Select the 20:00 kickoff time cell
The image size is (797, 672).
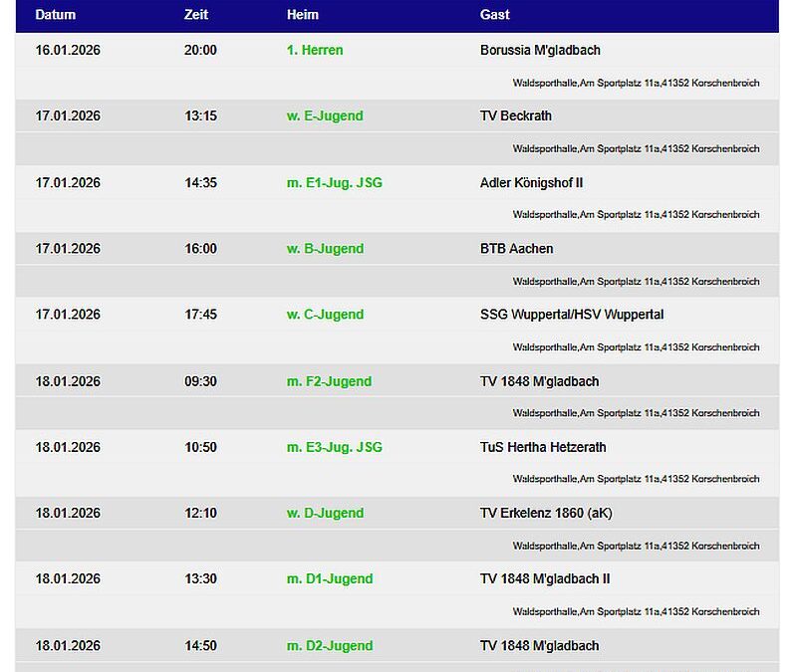tap(200, 50)
